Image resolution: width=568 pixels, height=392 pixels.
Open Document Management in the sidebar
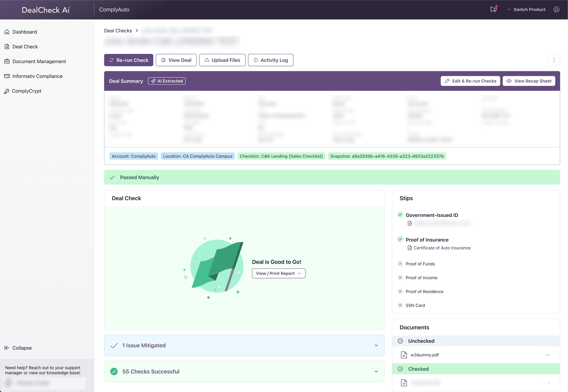(39, 61)
